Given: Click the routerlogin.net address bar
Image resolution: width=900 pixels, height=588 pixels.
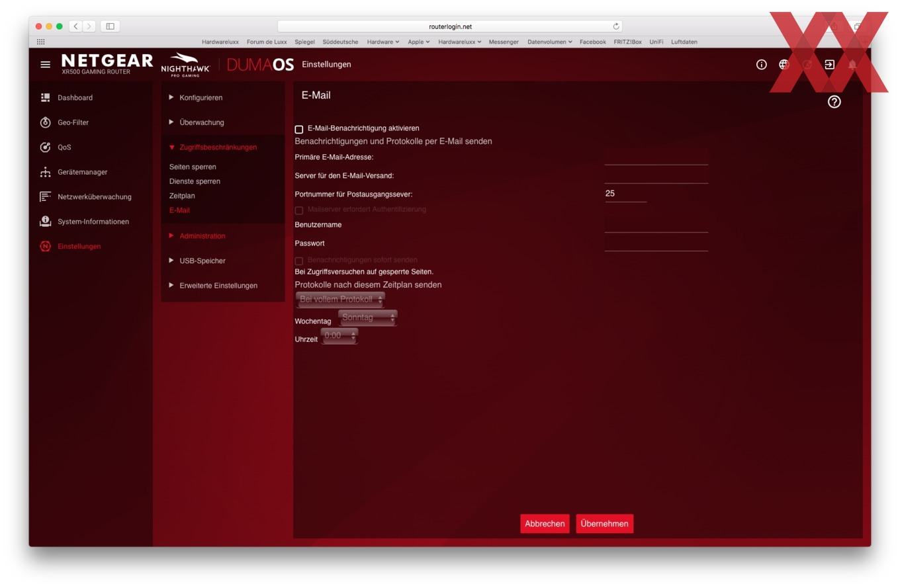Looking at the screenshot, I should point(450,26).
